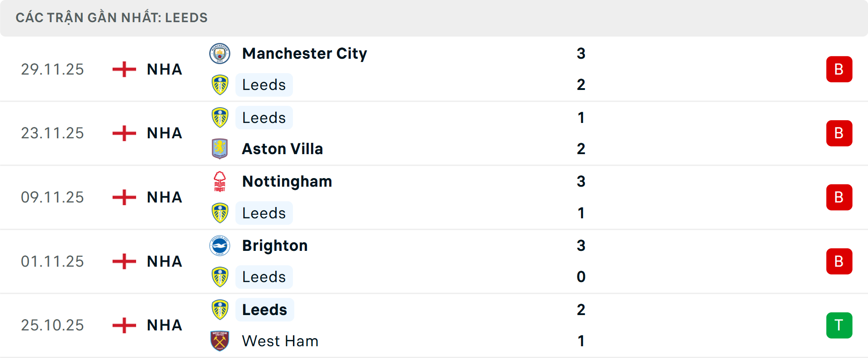The image size is (868, 358).
Task: Click the Manchester City club crest
Action: pos(220,54)
